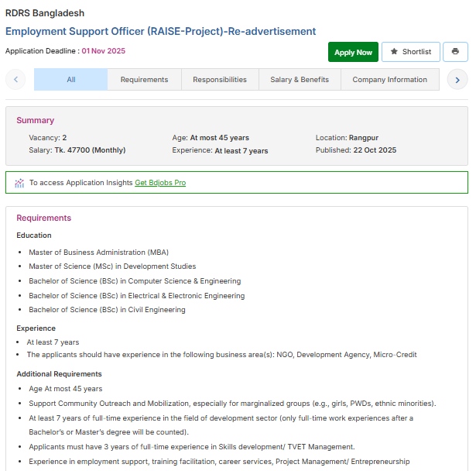Click the Application Insights chart icon

[x=19, y=183]
